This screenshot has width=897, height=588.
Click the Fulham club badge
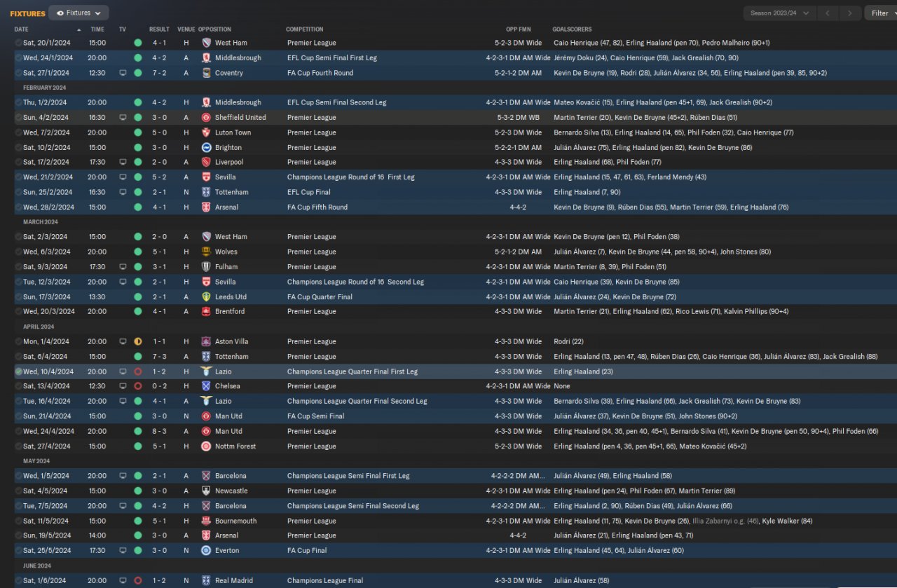click(206, 267)
